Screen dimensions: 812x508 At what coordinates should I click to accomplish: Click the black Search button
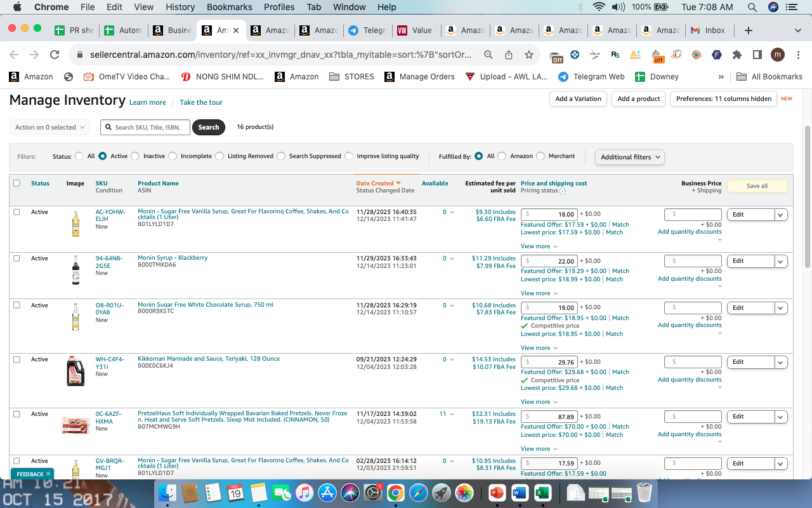click(x=209, y=127)
